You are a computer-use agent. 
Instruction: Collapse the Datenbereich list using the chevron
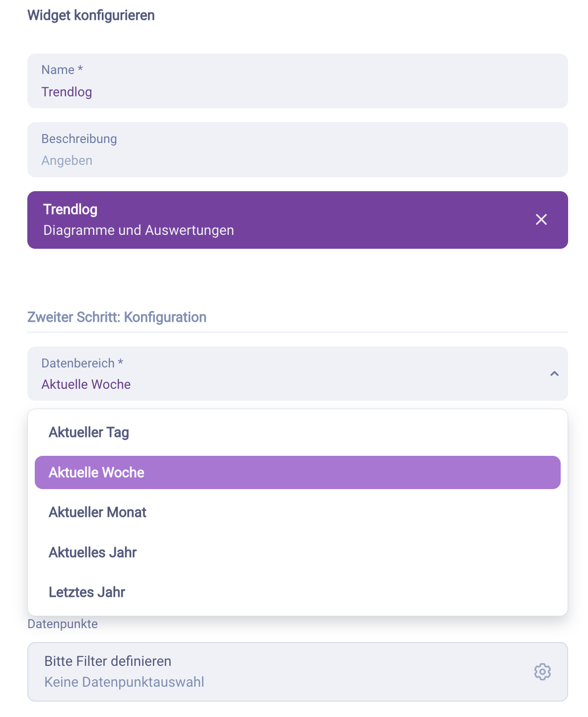point(554,374)
